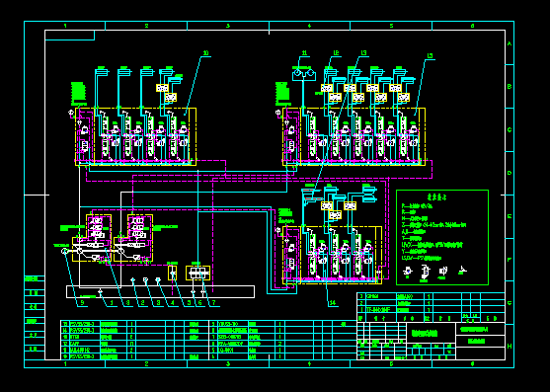The width and height of the screenshot is (550, 392).
Task: Click circular valve symbol in legend box
Action: tap(408, 271)
